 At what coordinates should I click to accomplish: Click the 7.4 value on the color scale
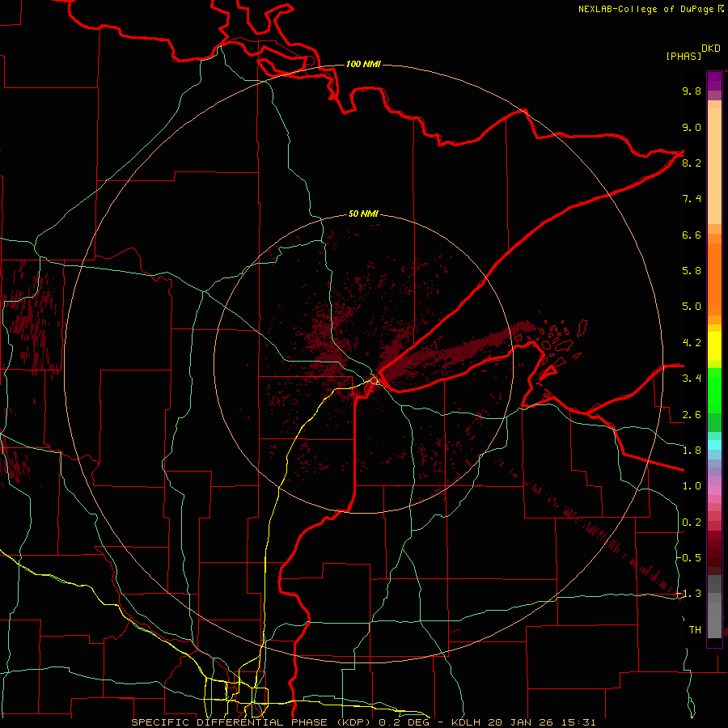tap(692, 199)
